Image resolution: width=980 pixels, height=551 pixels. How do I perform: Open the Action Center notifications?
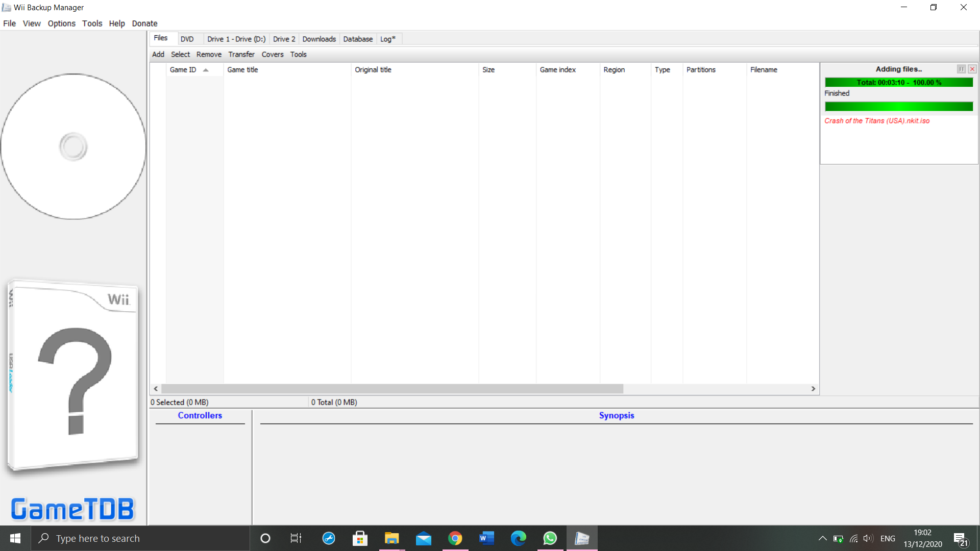(x=961, y=539)
